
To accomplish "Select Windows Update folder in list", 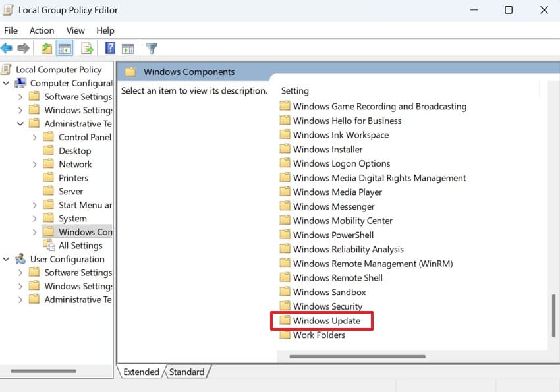I will click(326, 321).
